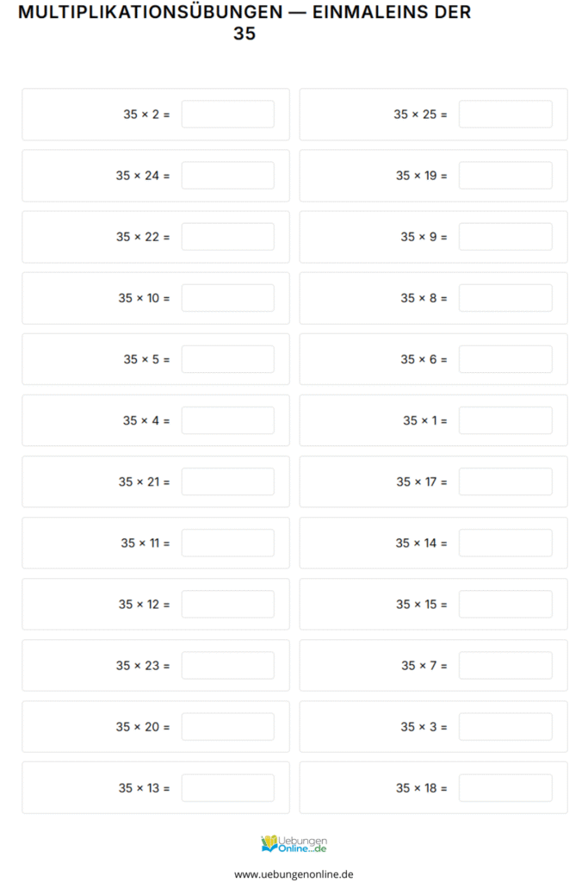This screenshot has height=882, width=588.
Task: Select the answer box for 35 × 19
Action: coord(504,176)
